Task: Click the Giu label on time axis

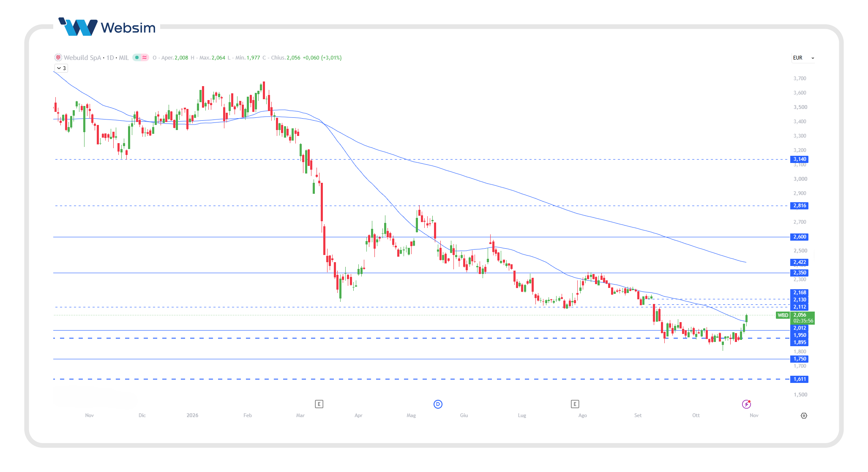Action: (464, 415)
